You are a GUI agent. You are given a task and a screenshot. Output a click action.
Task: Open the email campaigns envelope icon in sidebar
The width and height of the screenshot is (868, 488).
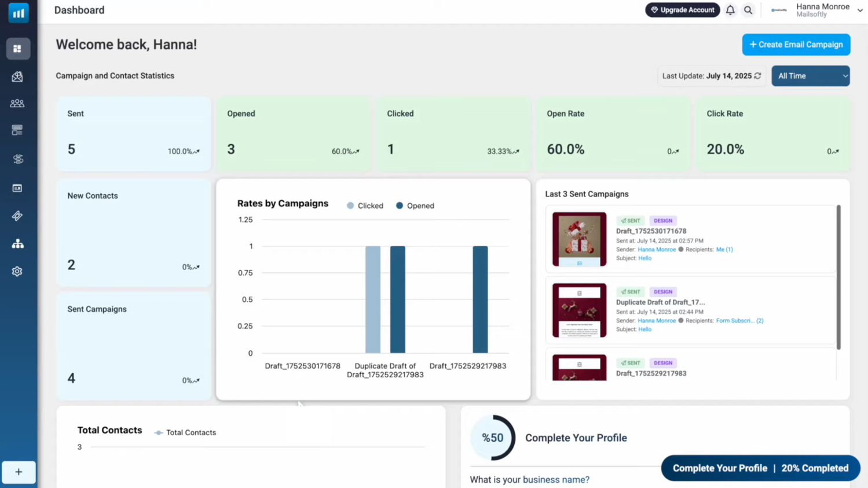click(x=17, y=76)
